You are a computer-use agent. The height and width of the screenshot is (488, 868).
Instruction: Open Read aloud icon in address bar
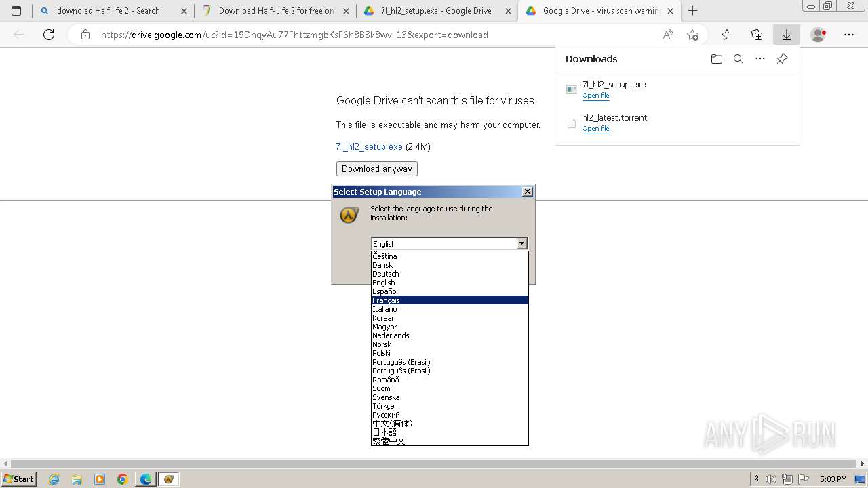[668, 35]
